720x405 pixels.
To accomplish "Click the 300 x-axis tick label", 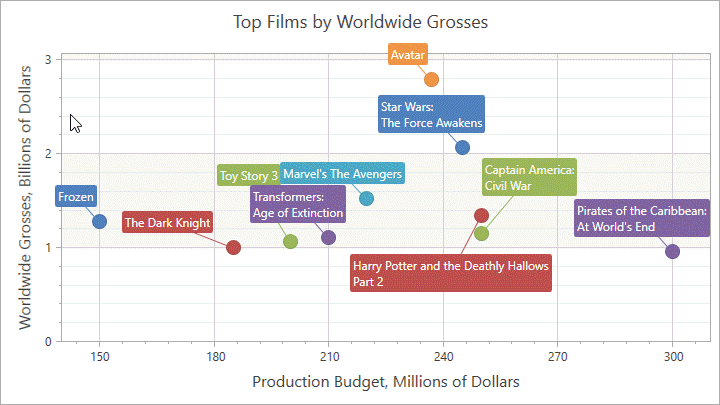I will pyautogui.click(x=673, y=357).
